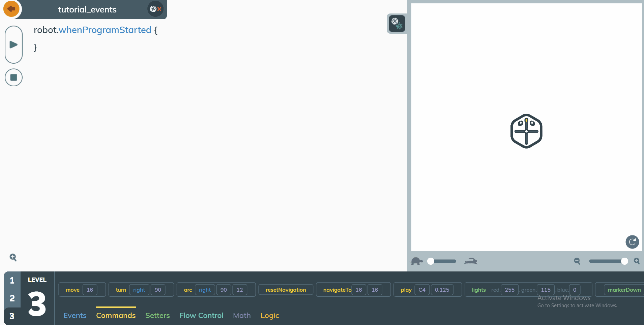Screen dimensions: 644x325
Task: Click the lights blue value 0
Action: pos(575,290)
